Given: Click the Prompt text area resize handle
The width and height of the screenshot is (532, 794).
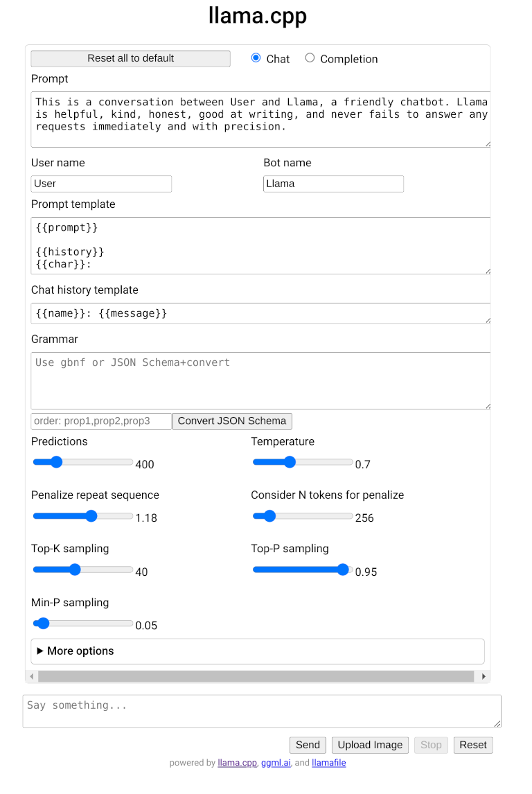Looking at the screenshot, I should 488,144.
